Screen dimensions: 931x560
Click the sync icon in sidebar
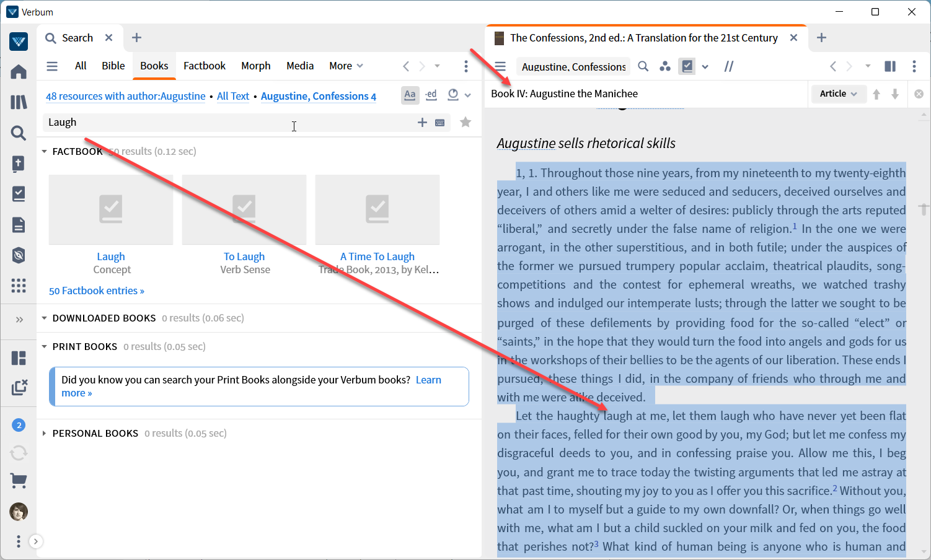(x=19, y=453)
